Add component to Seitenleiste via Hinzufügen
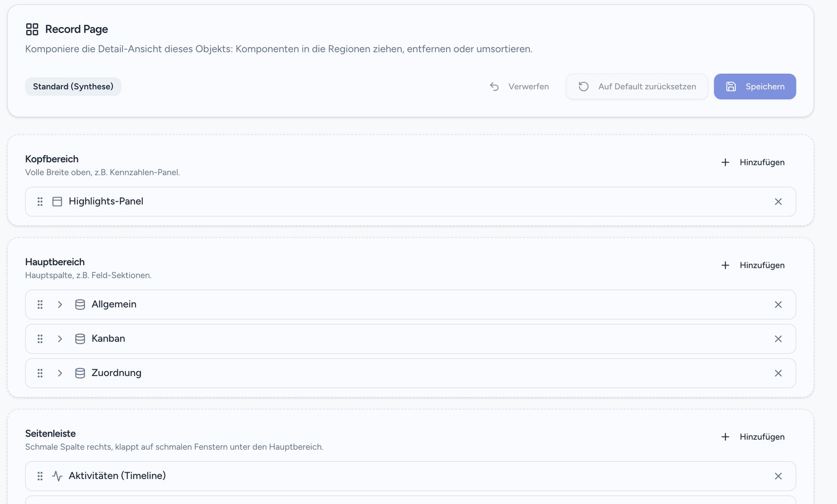The height and width of the screenshot is (504, 837). [x=753, y=437]
